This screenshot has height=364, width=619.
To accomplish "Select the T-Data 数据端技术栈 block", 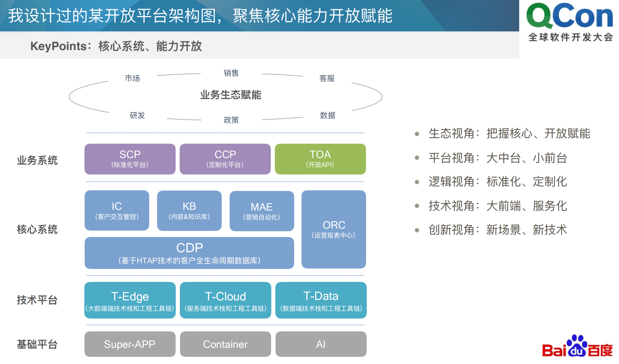I will [x=320, y=300].
